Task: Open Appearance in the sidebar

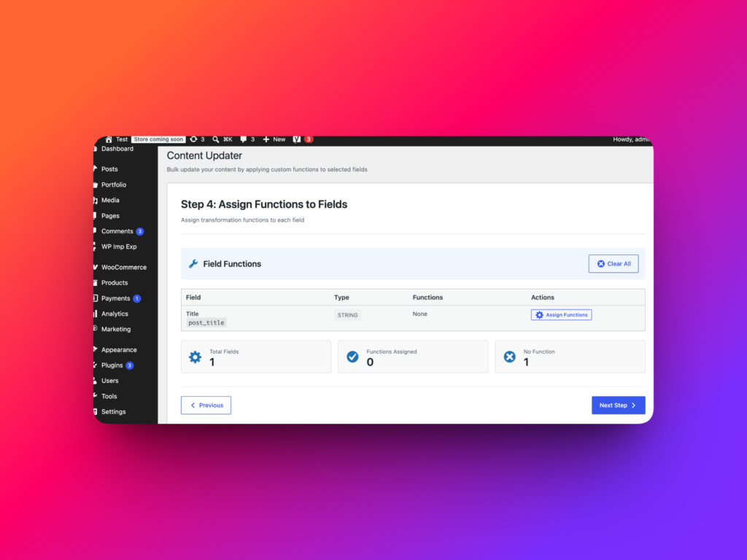Action: pos(119,350)
